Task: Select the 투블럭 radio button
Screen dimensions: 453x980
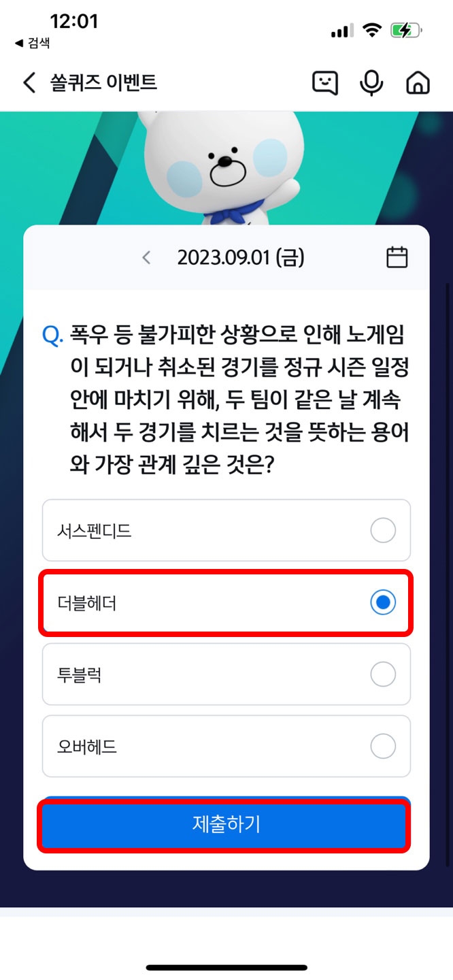Action: click(x=383, y=674)
